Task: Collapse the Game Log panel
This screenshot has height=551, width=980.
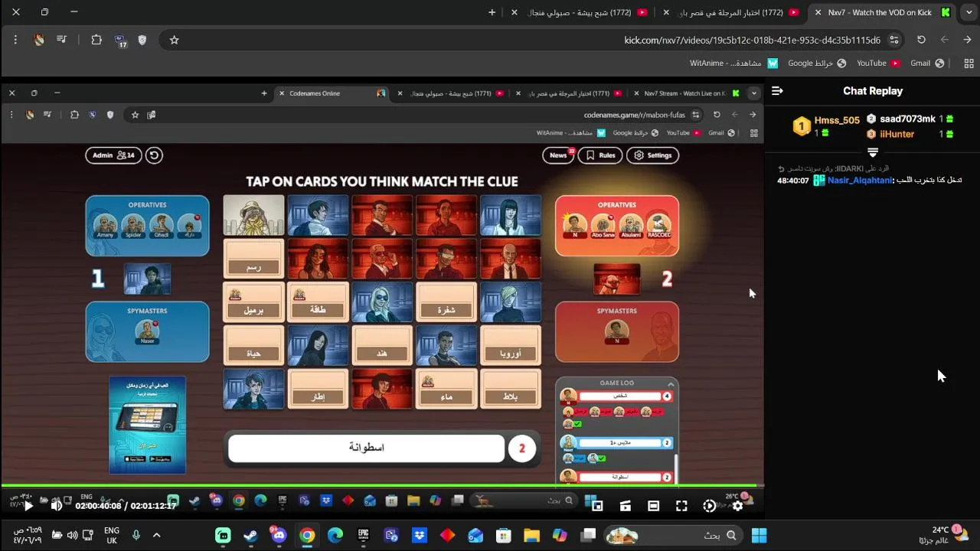Action: [671, 383]
